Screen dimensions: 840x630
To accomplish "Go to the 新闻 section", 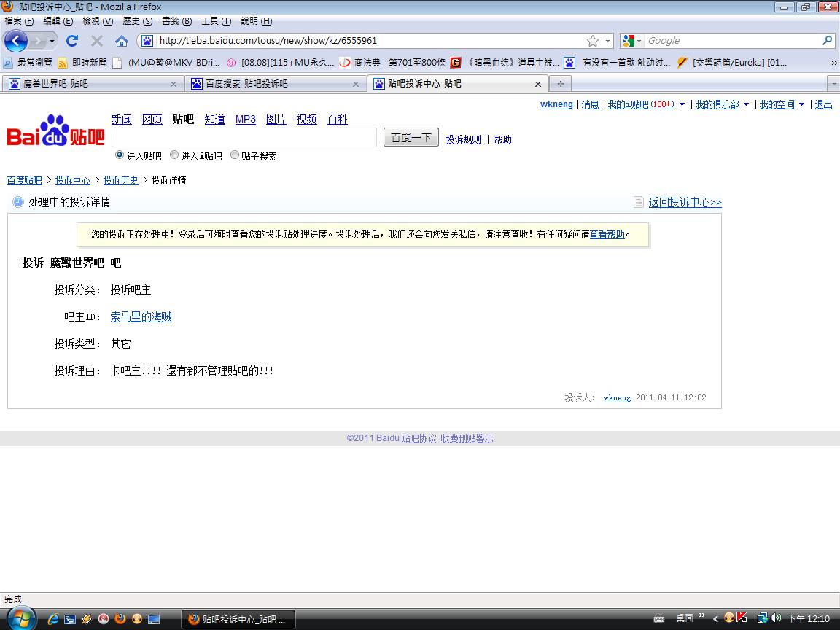I will click(x=122, y=119).
